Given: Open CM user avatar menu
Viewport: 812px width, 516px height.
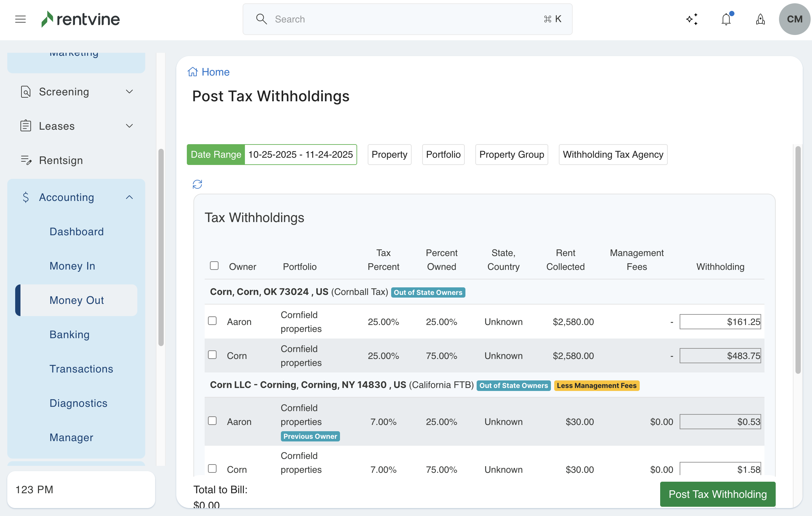Looking at the screenshot, I should pos(794,19).
